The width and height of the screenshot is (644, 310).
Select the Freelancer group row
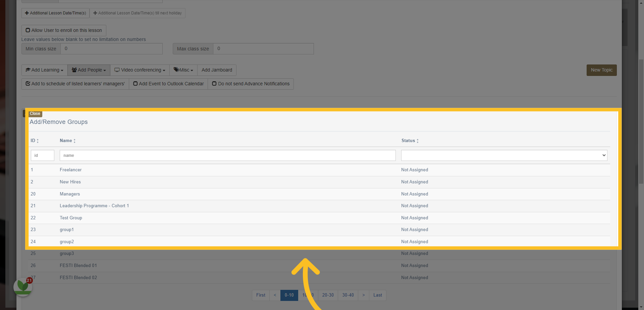tap(319, 170)
